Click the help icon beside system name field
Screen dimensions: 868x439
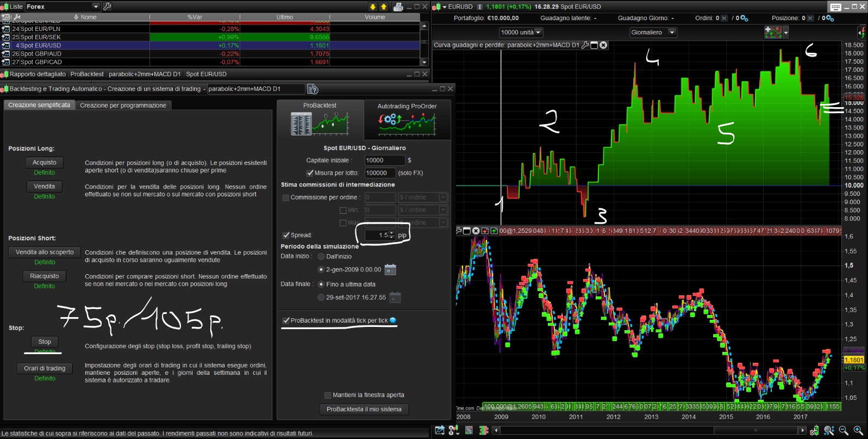[x=313, y=89]
